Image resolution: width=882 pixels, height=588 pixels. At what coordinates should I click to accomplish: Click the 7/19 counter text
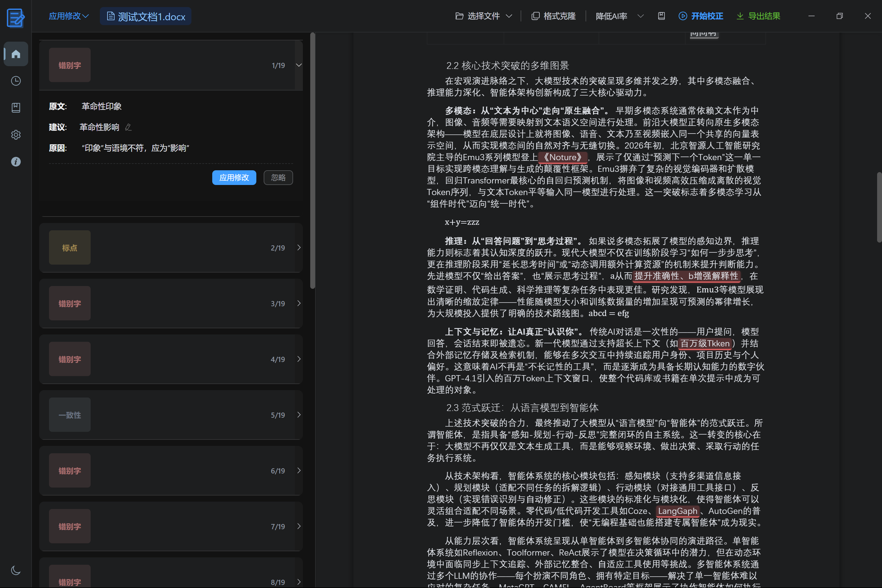[278, 527]
